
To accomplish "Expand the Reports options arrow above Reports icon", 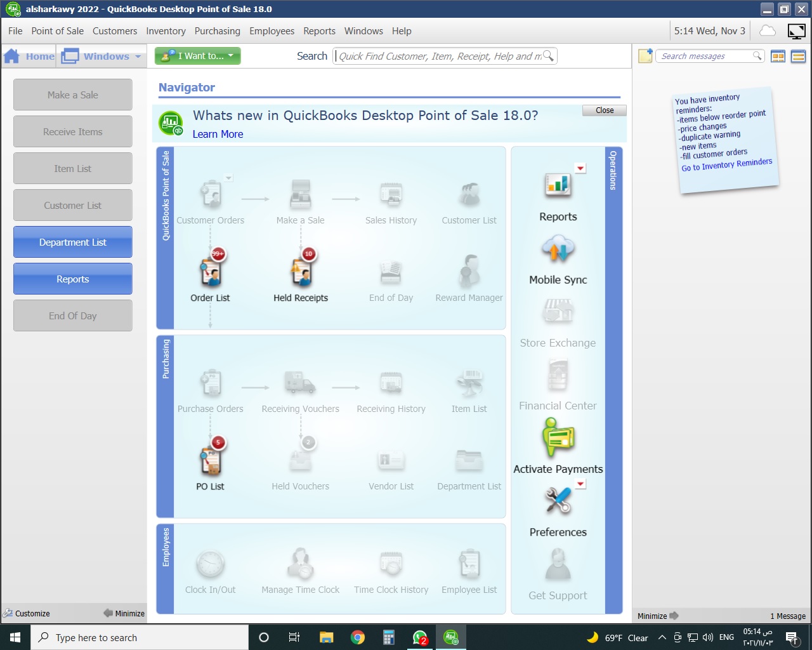I will (x=580, y=168).
